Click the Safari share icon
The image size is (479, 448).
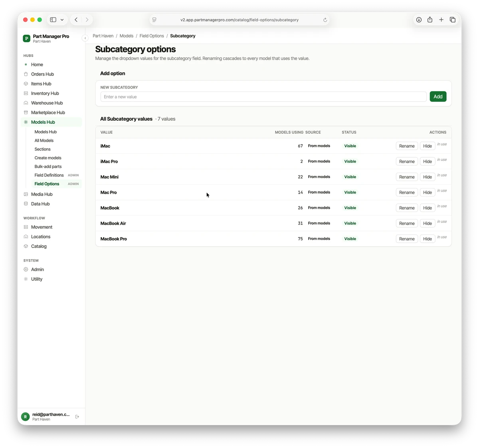(x=430, y=20)
